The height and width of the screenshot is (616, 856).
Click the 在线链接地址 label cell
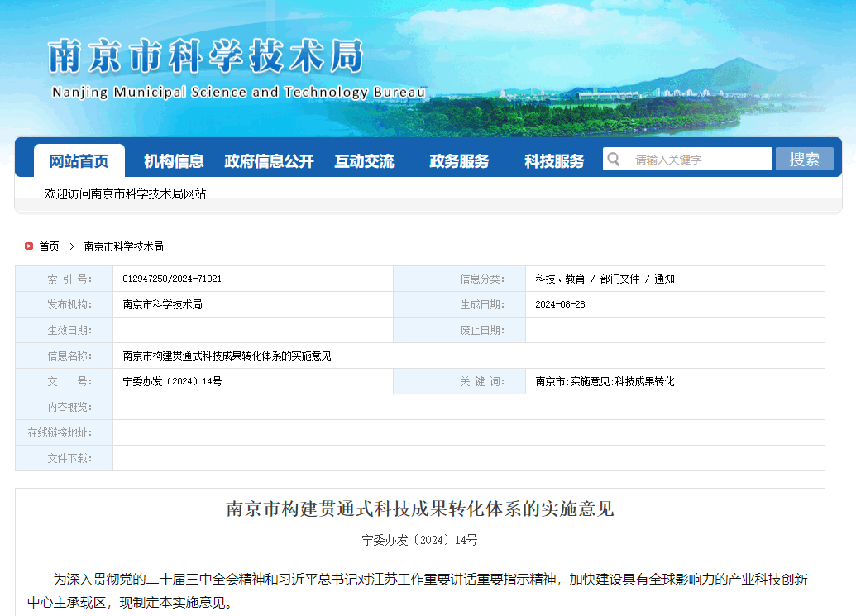[64, 432]
